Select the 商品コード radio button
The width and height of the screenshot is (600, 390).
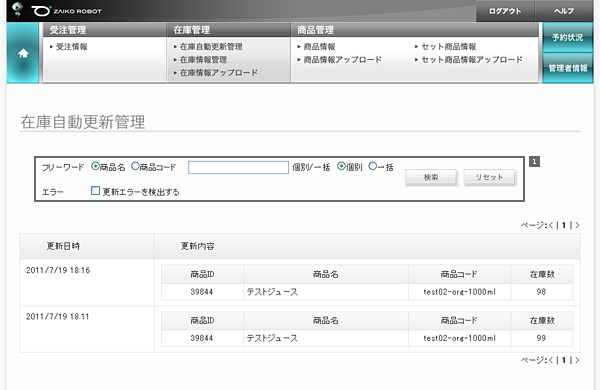135,166
